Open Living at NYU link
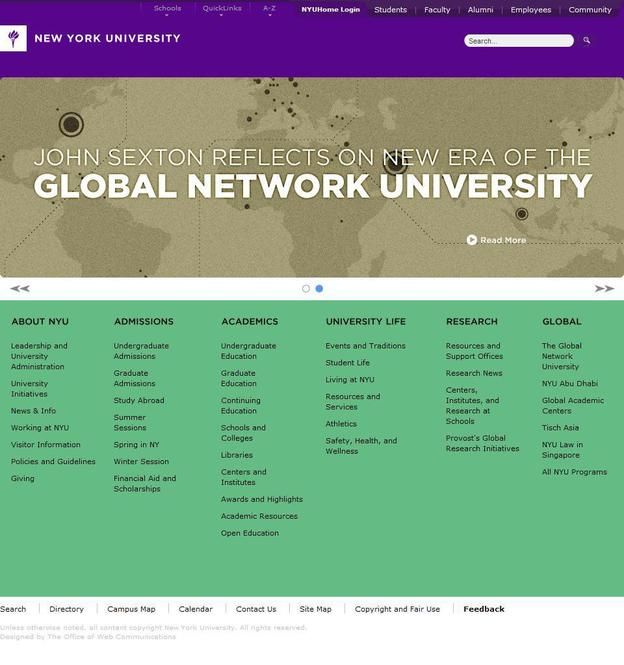The width and height of the screenshot is (624, 665). click(350, 380)
